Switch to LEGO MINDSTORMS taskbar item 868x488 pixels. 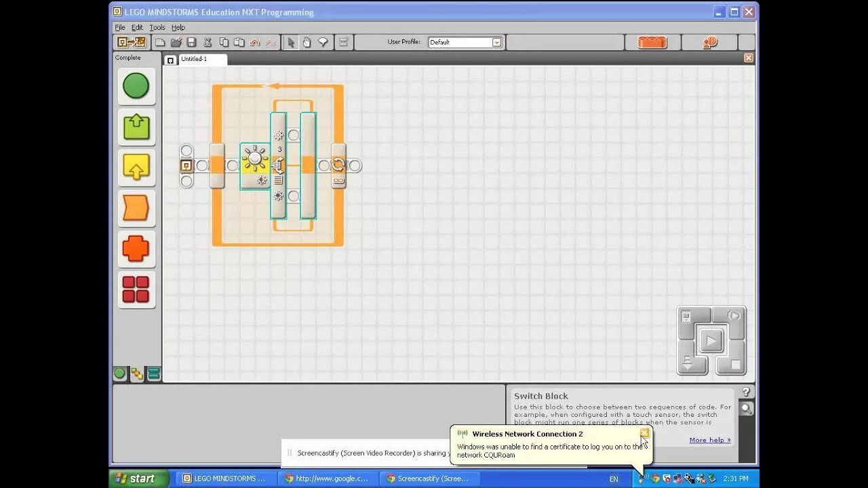(225, 479)
